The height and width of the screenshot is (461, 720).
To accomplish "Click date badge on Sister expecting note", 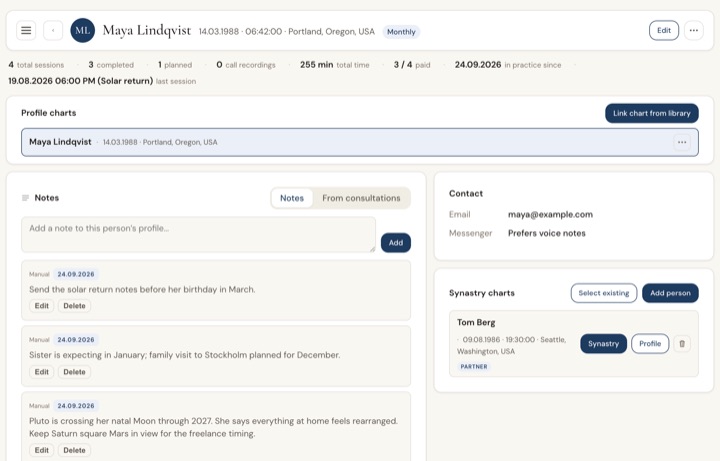I will 76,340.
